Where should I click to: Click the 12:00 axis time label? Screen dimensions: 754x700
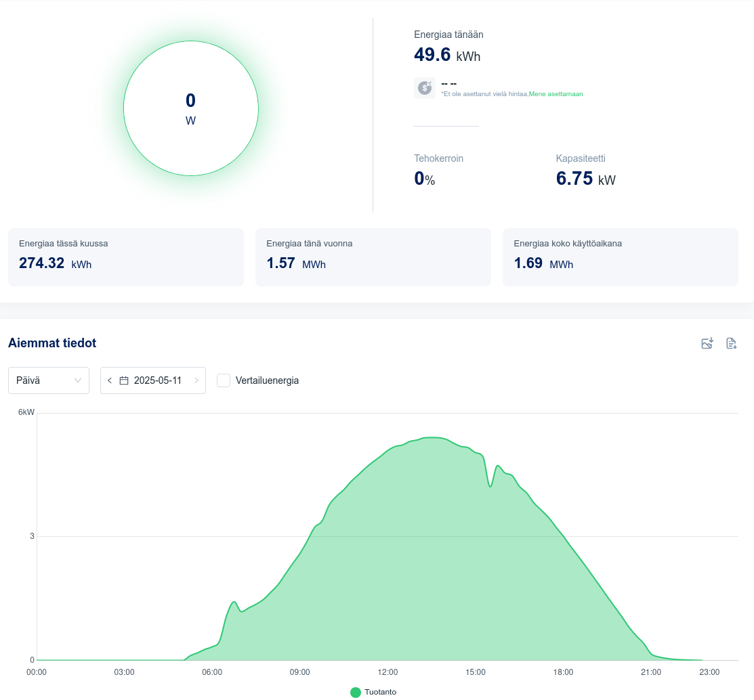(x=388, y=672)
